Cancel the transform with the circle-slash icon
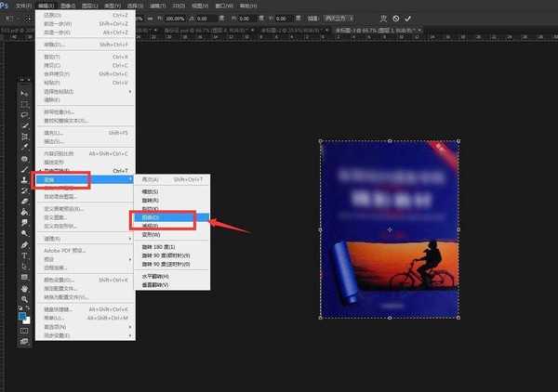 click(396, 18)
